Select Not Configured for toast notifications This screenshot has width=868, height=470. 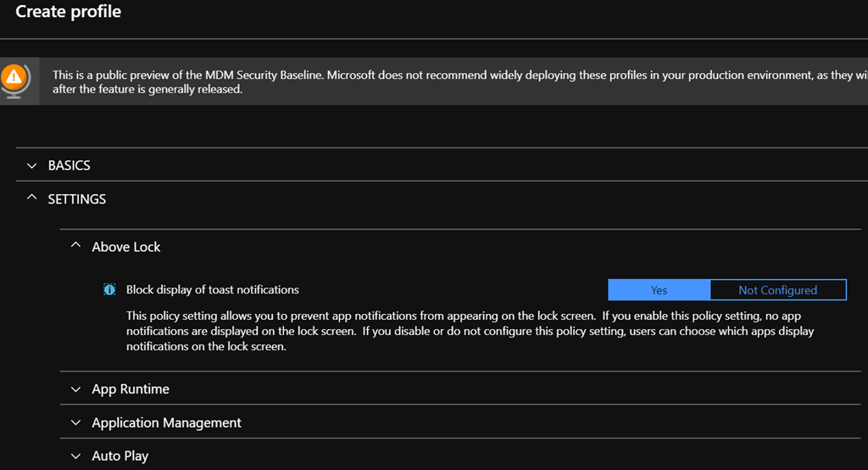777,290
